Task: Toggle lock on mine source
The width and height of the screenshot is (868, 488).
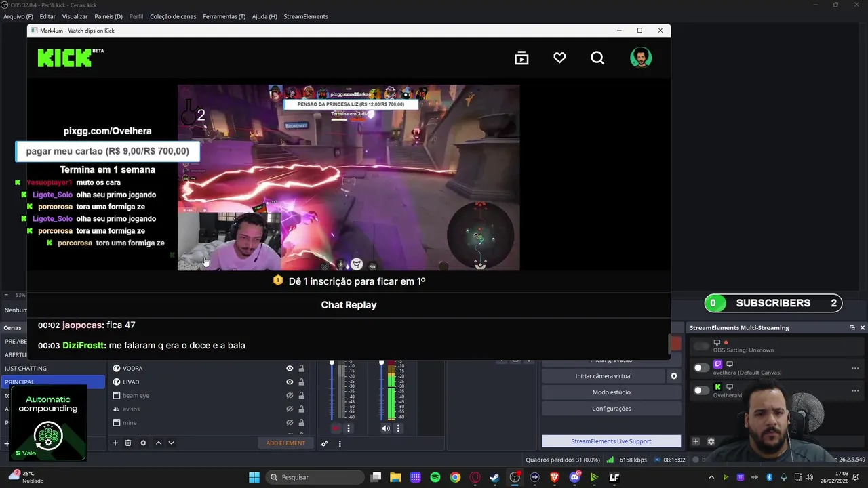Action: point(301,423)
